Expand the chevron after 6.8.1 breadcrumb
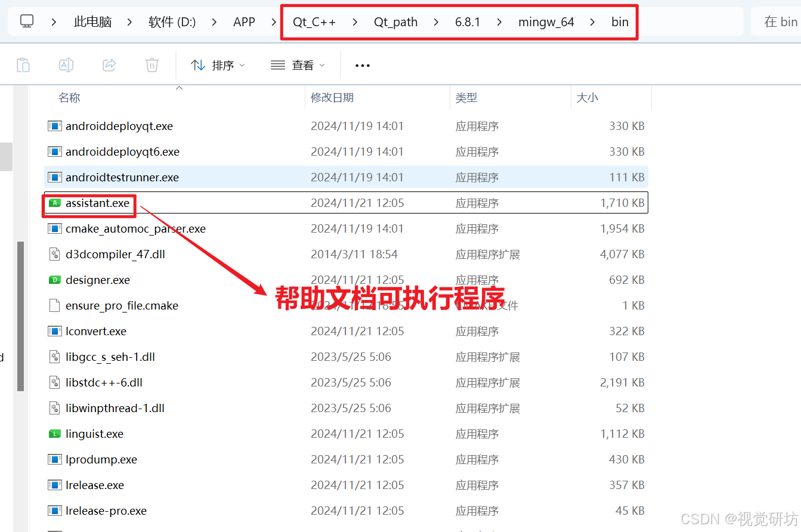The width and height of the screenshot is (801, 532). (x=499, y=22)
